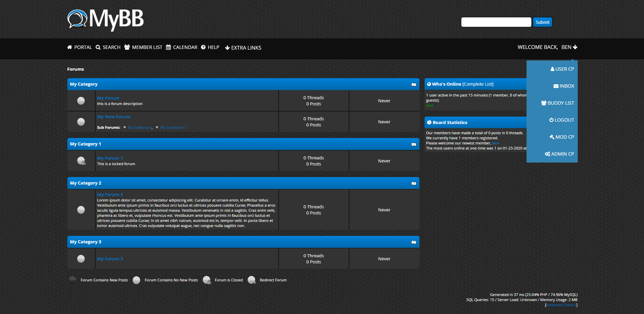Viewport: 644px width, 314px height.
Task: Collapse the My Category 2 section
Action: [x=414, y=184]
